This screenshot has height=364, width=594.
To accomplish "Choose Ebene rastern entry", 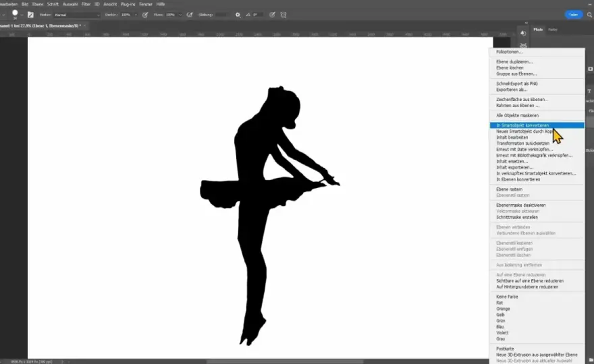I will (537, 189).
